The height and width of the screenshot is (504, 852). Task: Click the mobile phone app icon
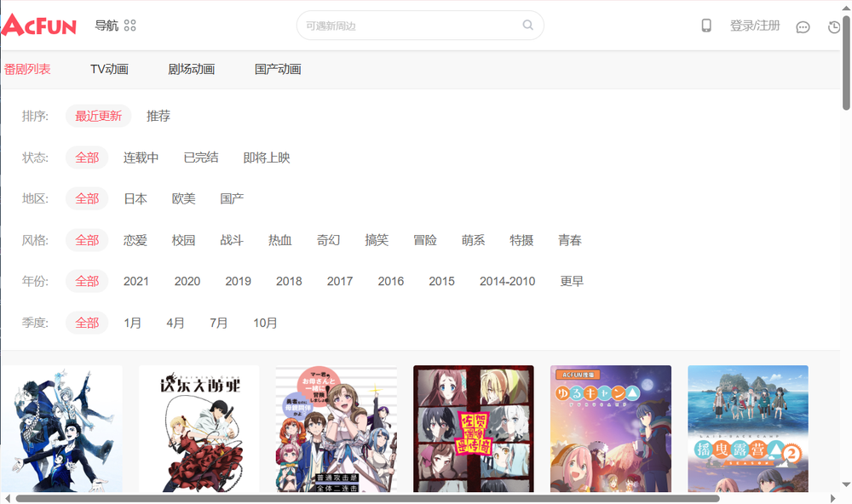706,26
